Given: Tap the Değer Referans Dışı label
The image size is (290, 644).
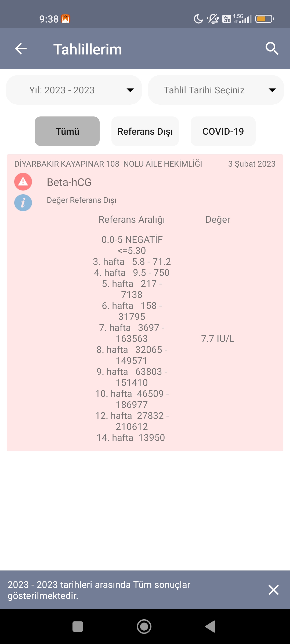Looking at the screenshot, I should (81, 200).
